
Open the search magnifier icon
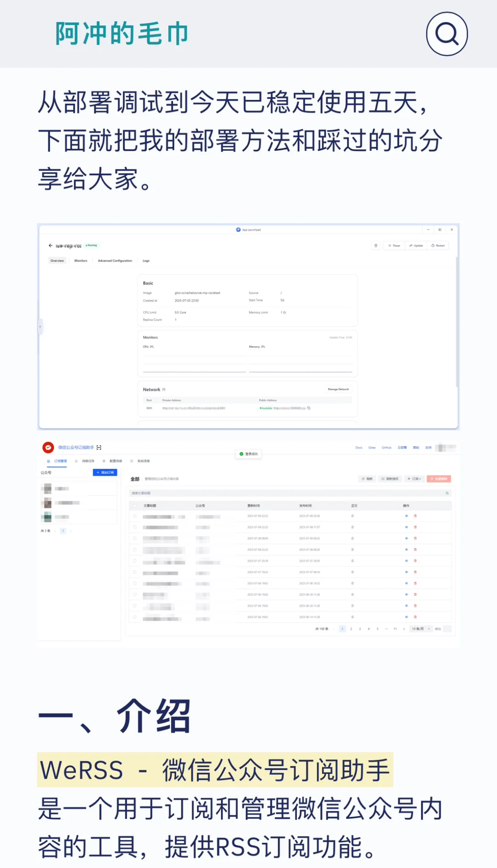coord(447,34)
